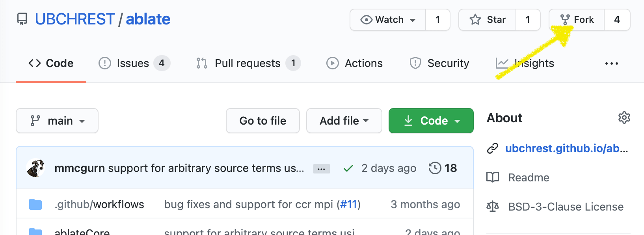Screen dimensions: 644x235
Task: Open commit message 'support for arbitrary source terms'
Action: tap(206, 168)
